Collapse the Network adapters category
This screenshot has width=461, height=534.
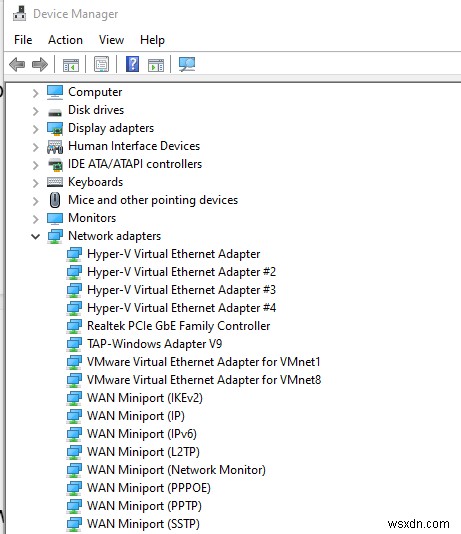pos(35,236)
